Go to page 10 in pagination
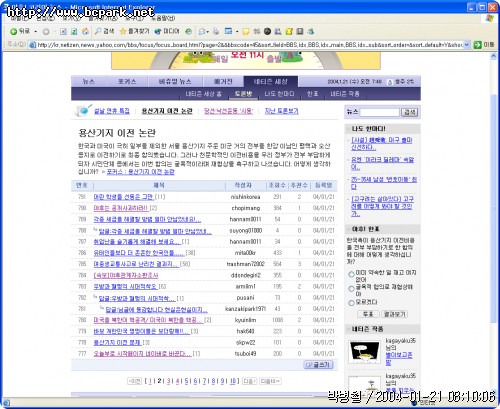The width and height of the screenshot is (500, 409). 233,381
